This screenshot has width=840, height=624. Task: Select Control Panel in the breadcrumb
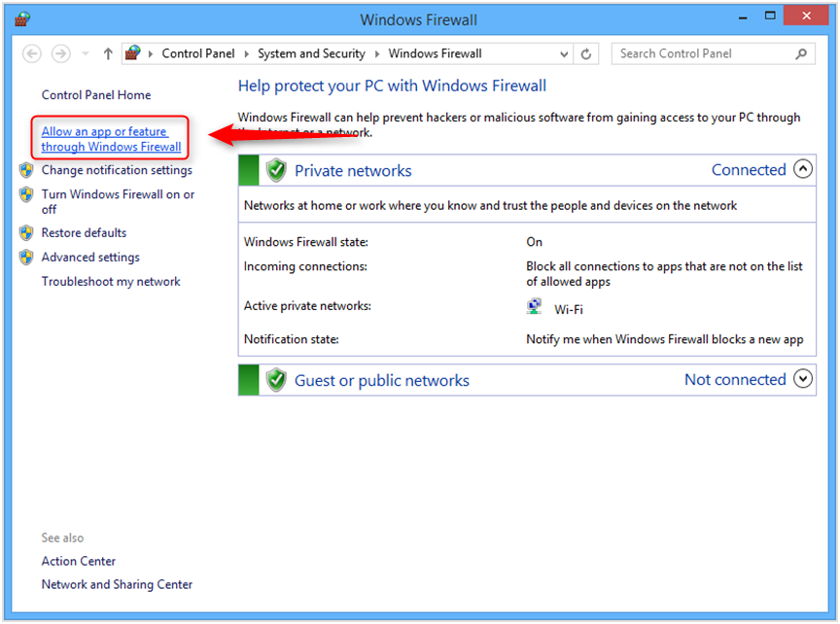click(198, 53)
